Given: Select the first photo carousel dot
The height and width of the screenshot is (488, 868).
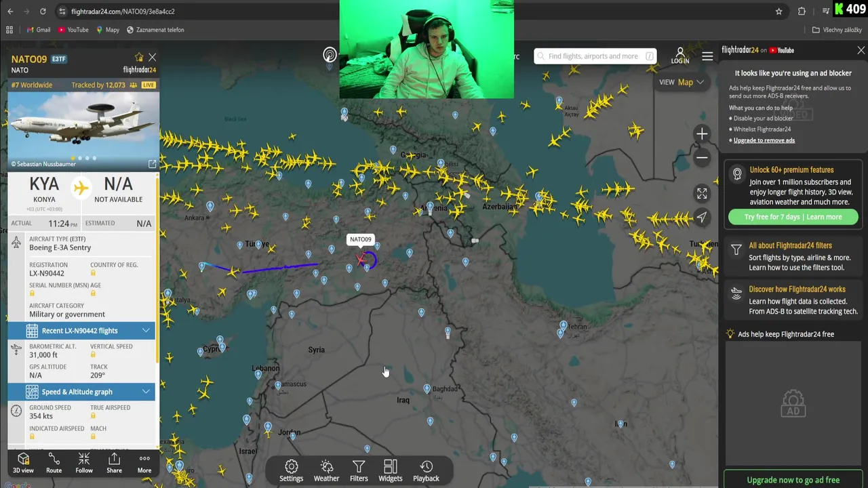Looking at the screenshot, I should click(x=73, y=158).
